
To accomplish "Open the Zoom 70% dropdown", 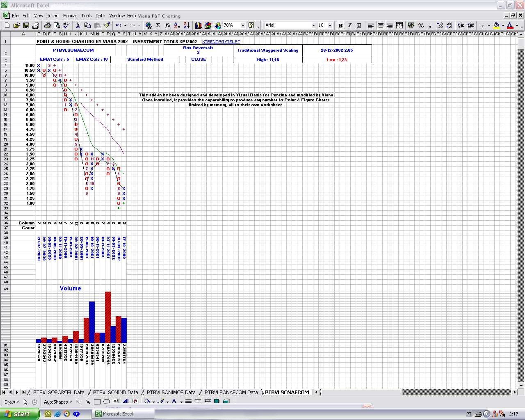I will click(x=243, y=25).
